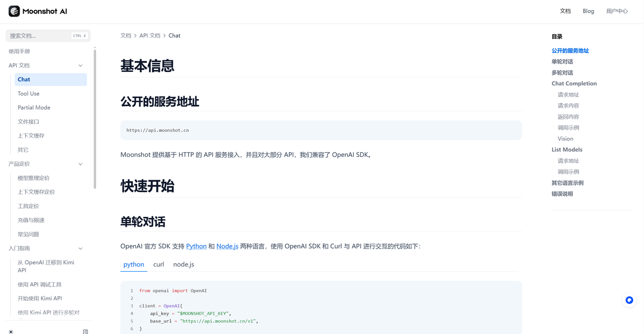Screen dimensions: 644x334
Task: Jump to 单轮对话 in the table of contents
Action: pyautogui.click(x=562, y=62)
